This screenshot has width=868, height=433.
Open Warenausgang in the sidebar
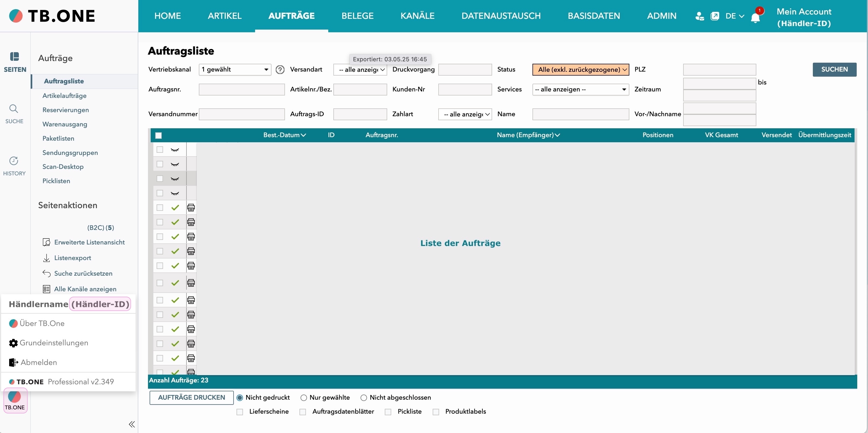[x=65, y=124]
